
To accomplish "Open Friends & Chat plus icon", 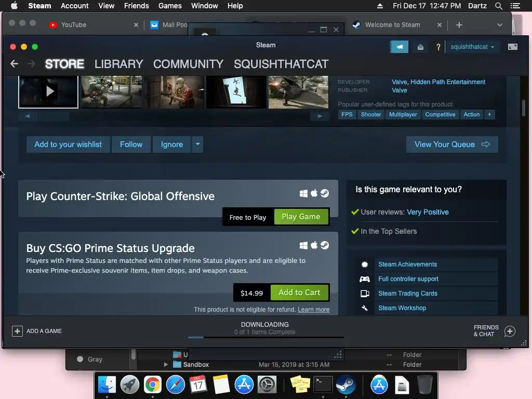I will point(510,331).
